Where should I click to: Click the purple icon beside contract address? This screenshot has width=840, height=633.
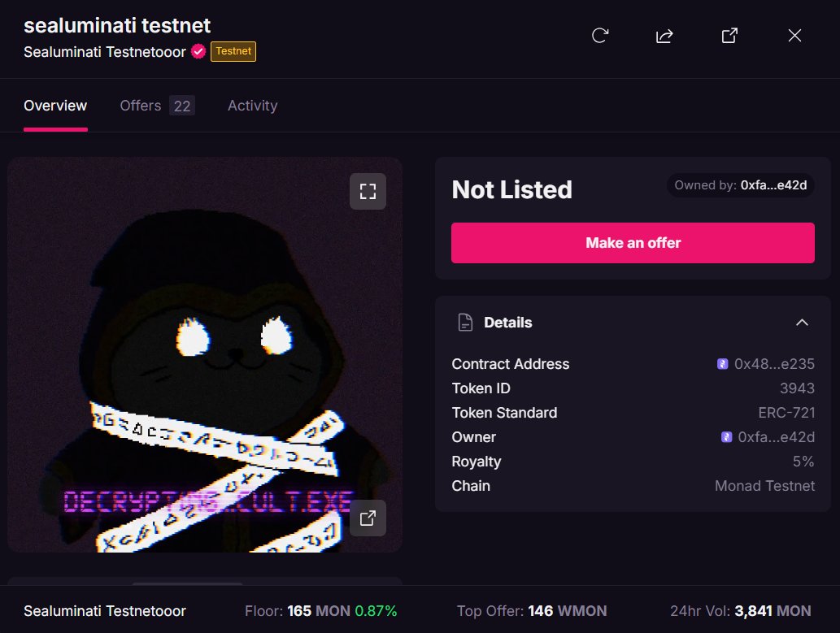click(722, 364)
